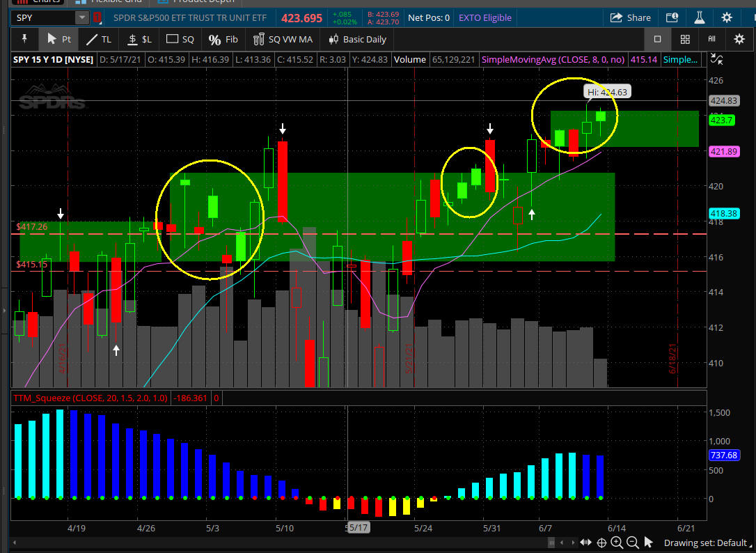The image size is (756, 553).
Task: Open the flask studies icon
Action: tap(700, 18)
